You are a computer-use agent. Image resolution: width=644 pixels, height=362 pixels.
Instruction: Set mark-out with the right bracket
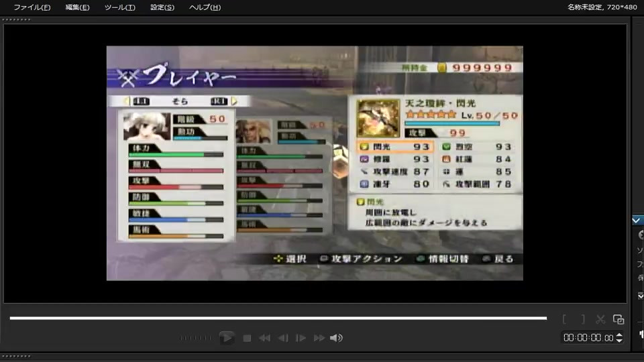(x=583, y=319)
